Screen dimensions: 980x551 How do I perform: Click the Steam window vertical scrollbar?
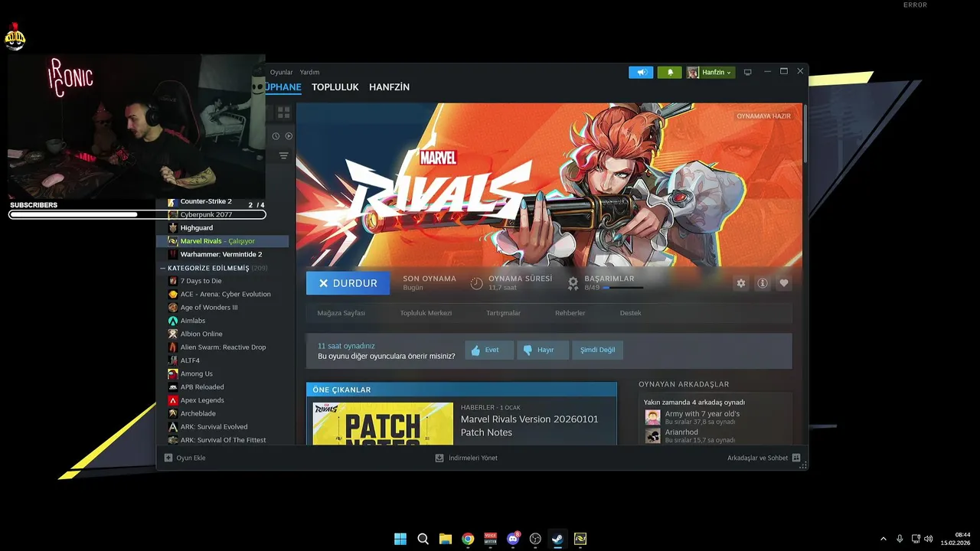(805, 132)
